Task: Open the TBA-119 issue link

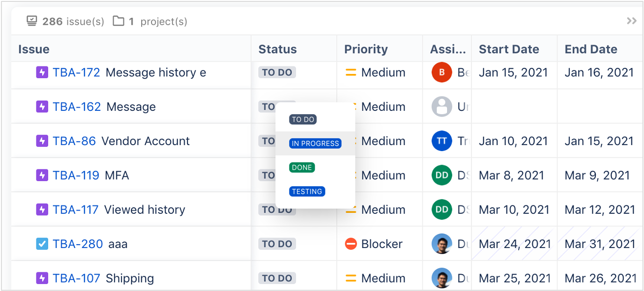Action: (x=76, y=175)
